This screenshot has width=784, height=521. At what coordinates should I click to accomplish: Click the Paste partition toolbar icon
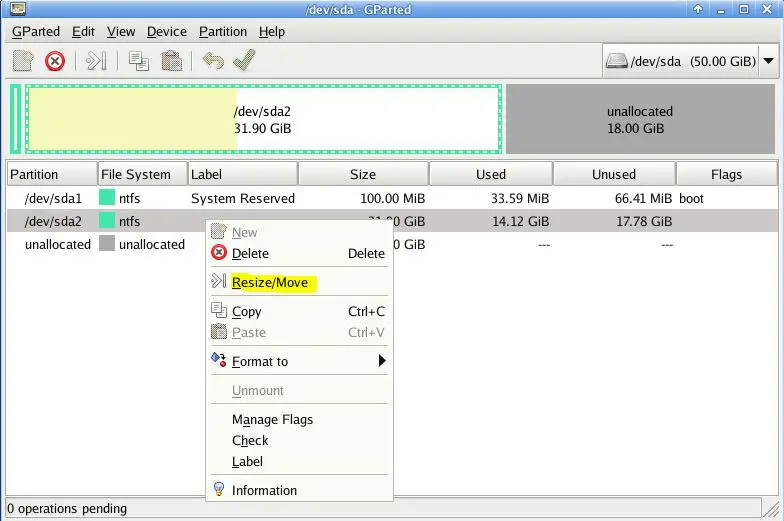coord(172,61)
